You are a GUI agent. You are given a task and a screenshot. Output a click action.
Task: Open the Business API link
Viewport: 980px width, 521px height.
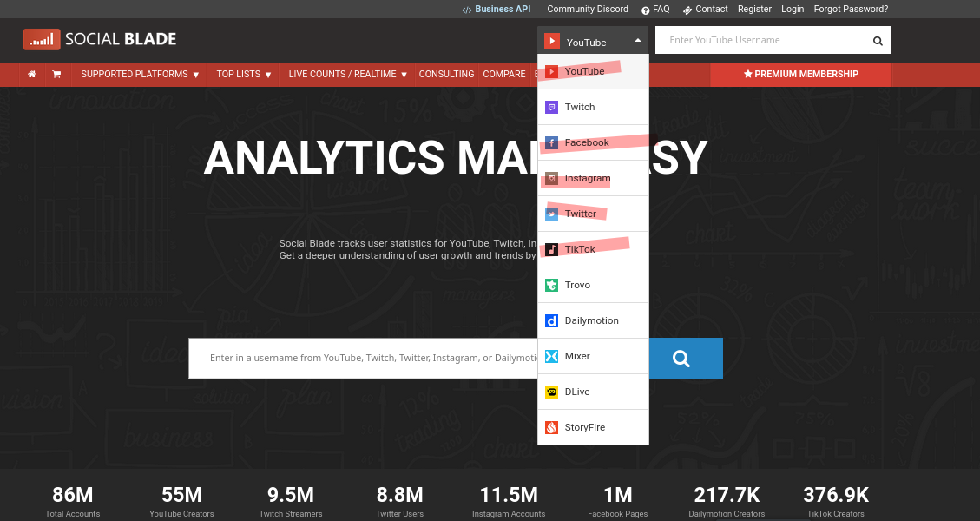tap(503, 10)
